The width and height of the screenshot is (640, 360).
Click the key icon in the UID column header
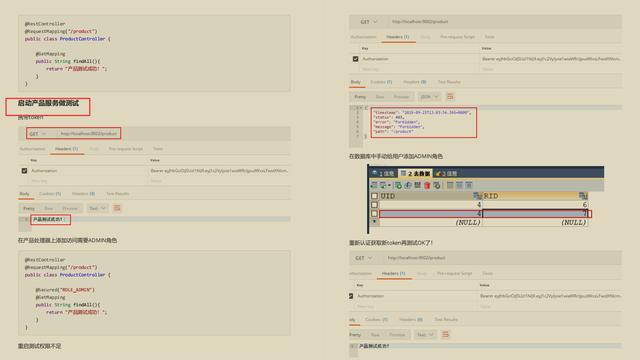477,196
